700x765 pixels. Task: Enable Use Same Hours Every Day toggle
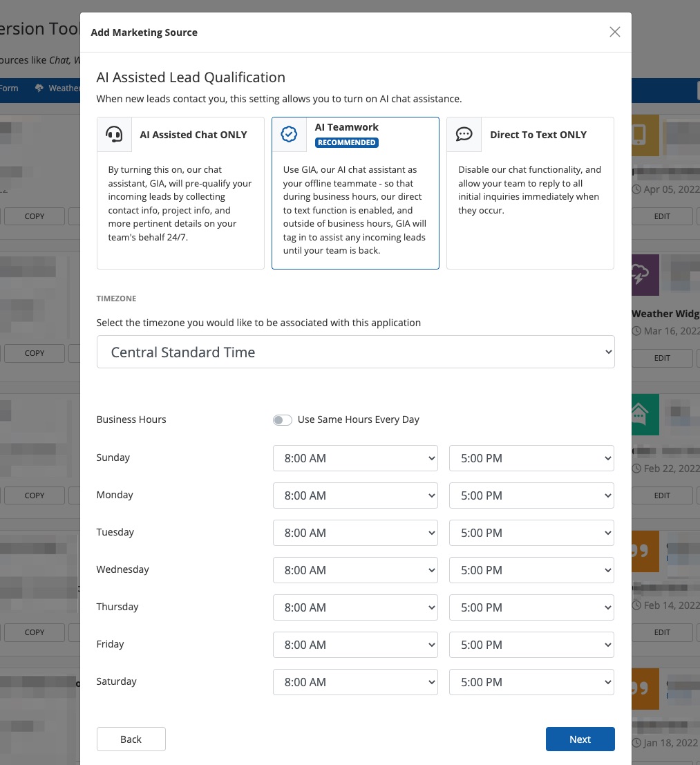click(x=282, y=420)
